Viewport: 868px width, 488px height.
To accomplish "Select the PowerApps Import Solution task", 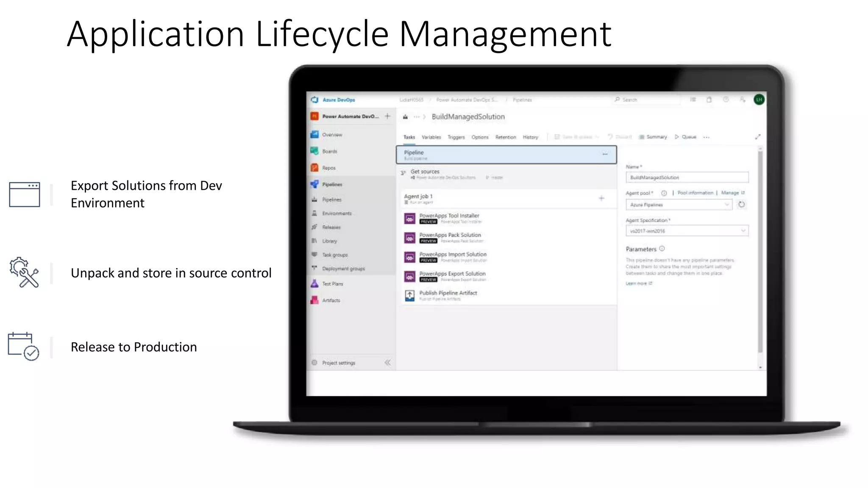I will [x=509, y=257].
